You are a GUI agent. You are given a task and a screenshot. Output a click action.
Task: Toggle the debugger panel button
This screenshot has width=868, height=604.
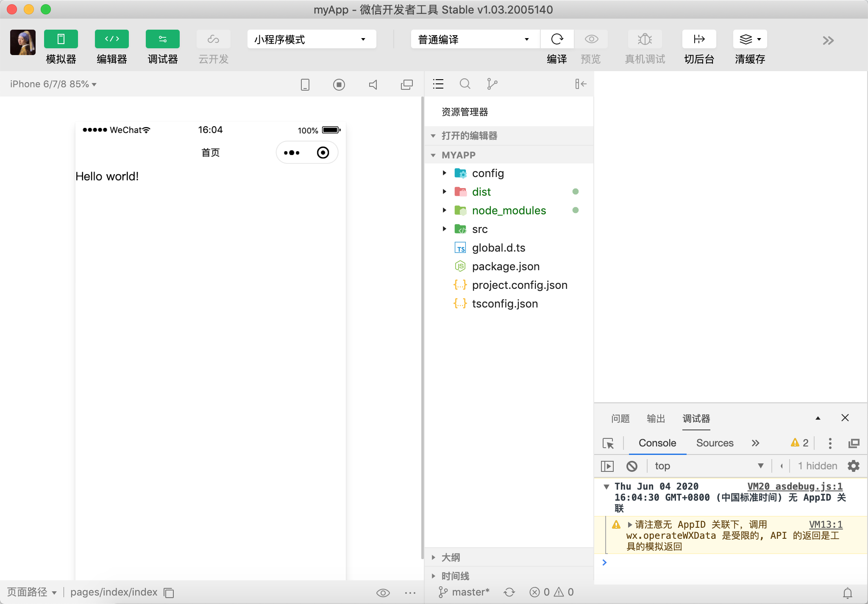tap(163, 39)
